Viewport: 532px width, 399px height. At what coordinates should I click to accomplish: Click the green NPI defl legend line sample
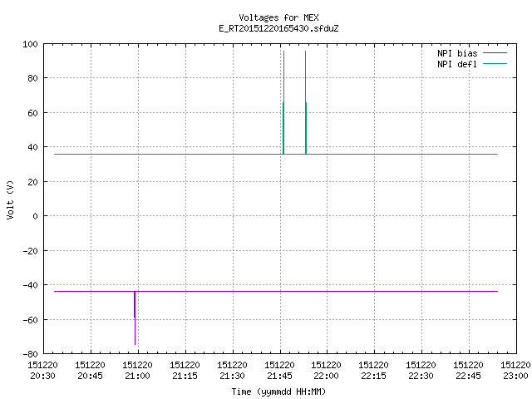pyautogui.click(x=495, y=64)
